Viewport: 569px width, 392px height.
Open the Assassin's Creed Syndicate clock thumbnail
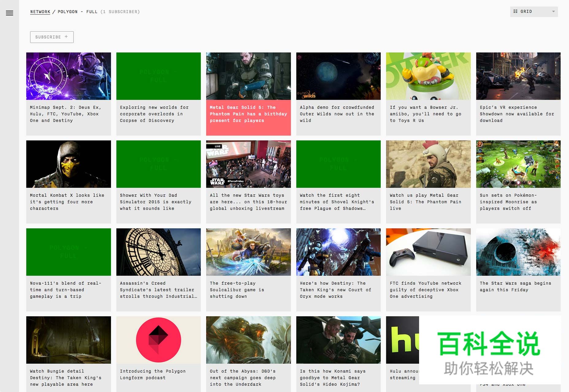(x=158, y=252)
